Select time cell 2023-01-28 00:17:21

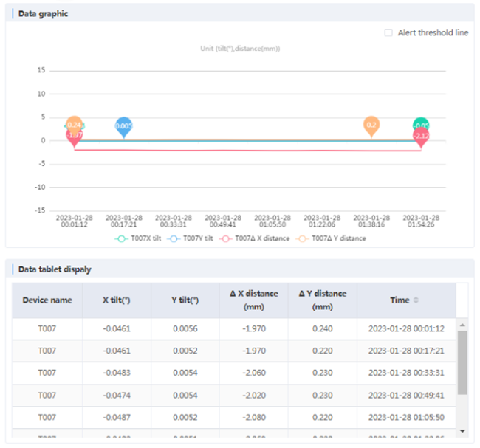pyautogui.click(x=406, y=351)
